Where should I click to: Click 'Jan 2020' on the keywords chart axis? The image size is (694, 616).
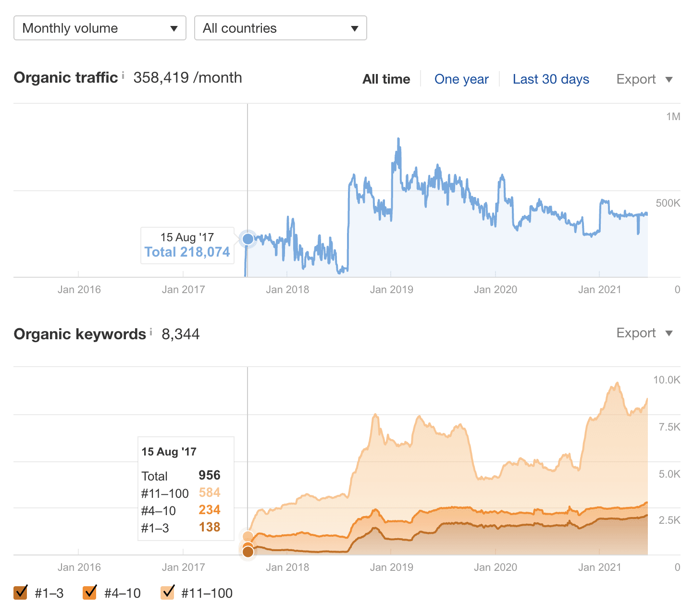pos(496,567)
